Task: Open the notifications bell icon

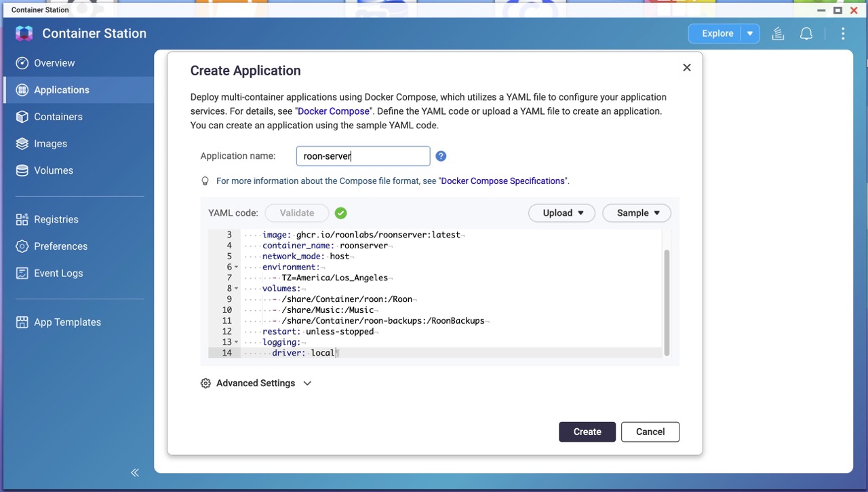Action: [806, 33]
